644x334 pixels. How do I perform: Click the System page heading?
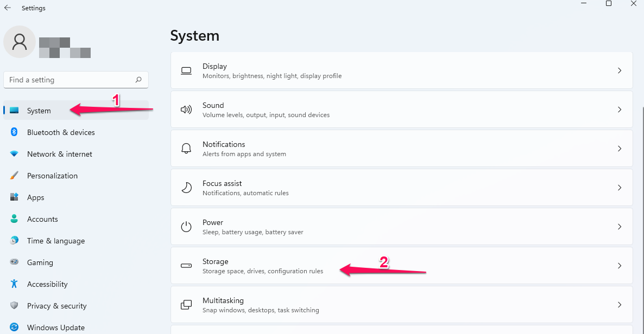point(195,36)
